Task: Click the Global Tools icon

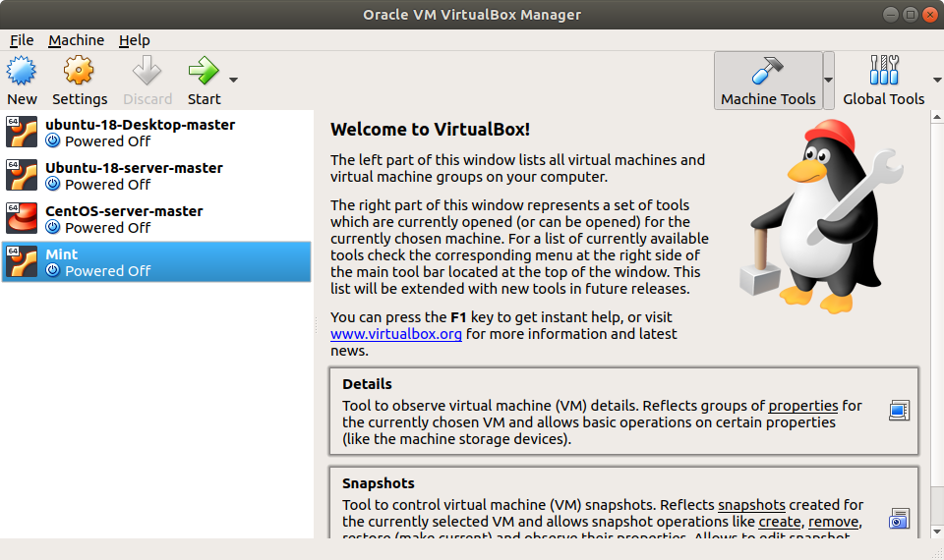Action: point(884,70)
